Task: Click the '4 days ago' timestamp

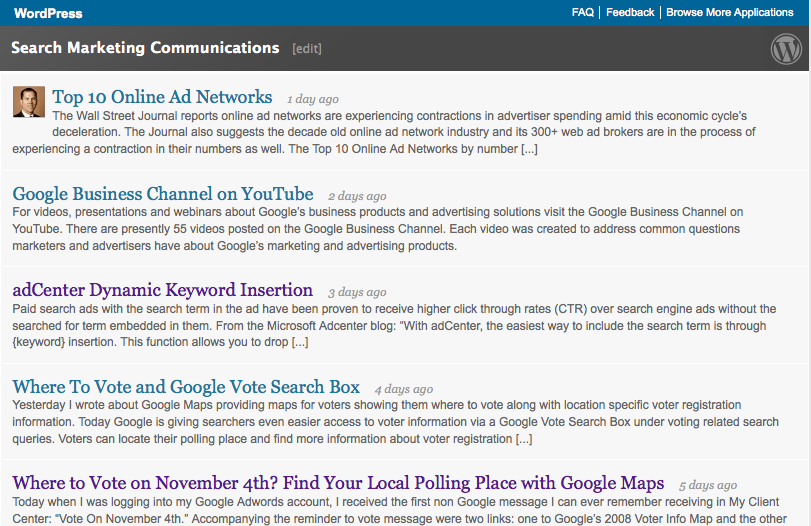Action: pos(404,390)
